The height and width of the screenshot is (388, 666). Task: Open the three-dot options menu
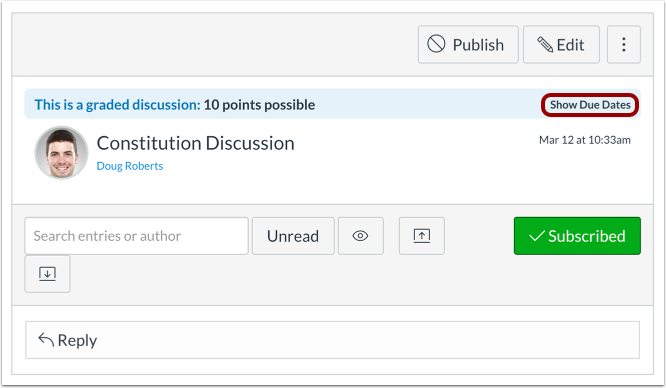click(x=624, y=45)
